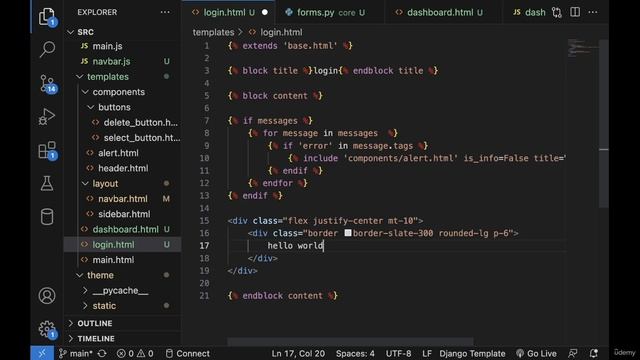Open main.js file
Screen dimensions: 640x360
pyautogui.click(x=122, y=46)
